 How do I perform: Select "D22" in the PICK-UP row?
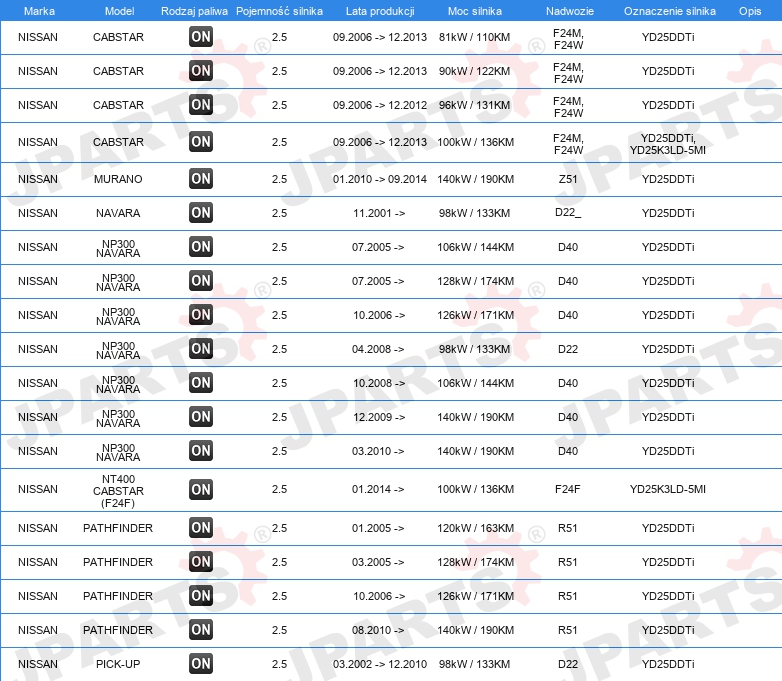568,664
